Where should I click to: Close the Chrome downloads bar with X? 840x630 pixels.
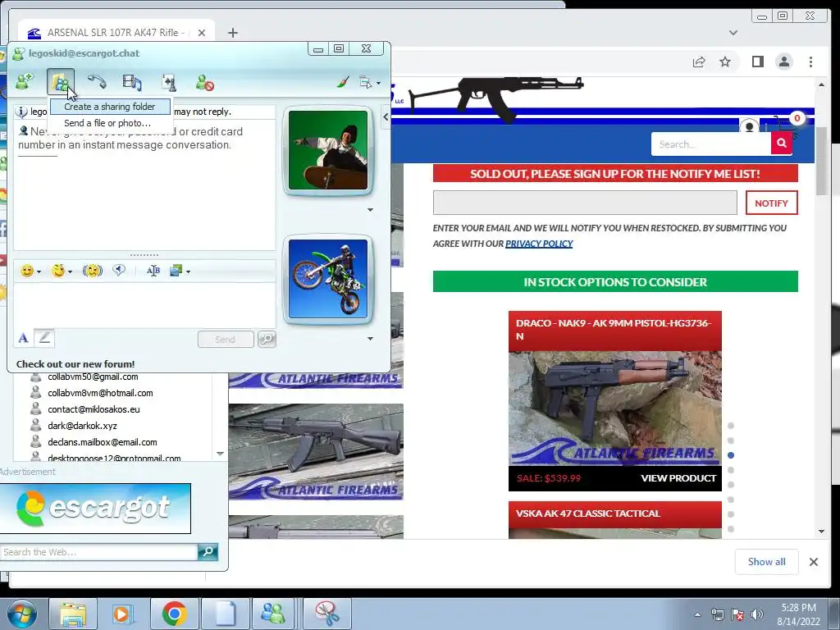[814, 561]
